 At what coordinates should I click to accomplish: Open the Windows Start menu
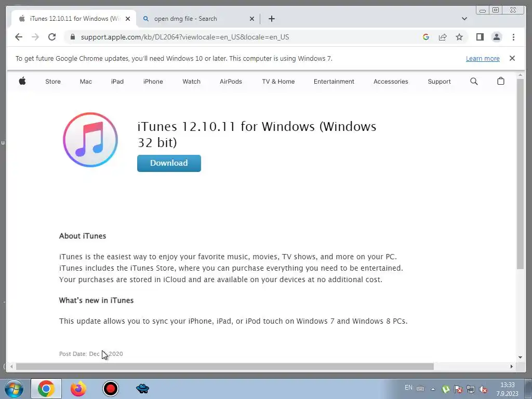click(x=14, y=389)
